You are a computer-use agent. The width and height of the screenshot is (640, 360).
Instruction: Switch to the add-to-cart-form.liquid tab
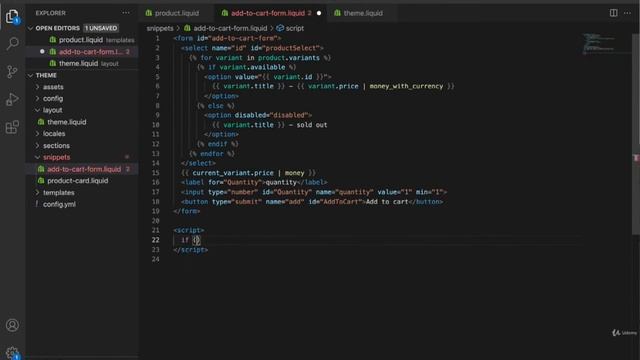(x=267, y=13)
